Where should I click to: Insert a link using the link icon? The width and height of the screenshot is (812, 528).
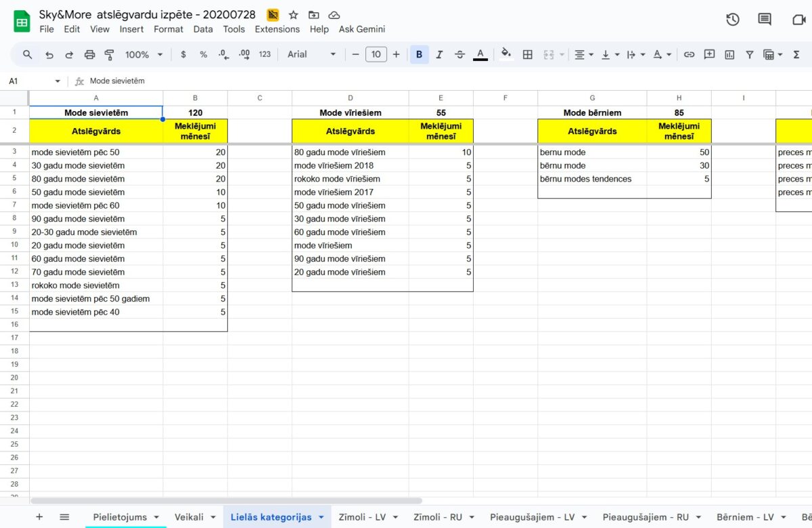tap(689, 55)
